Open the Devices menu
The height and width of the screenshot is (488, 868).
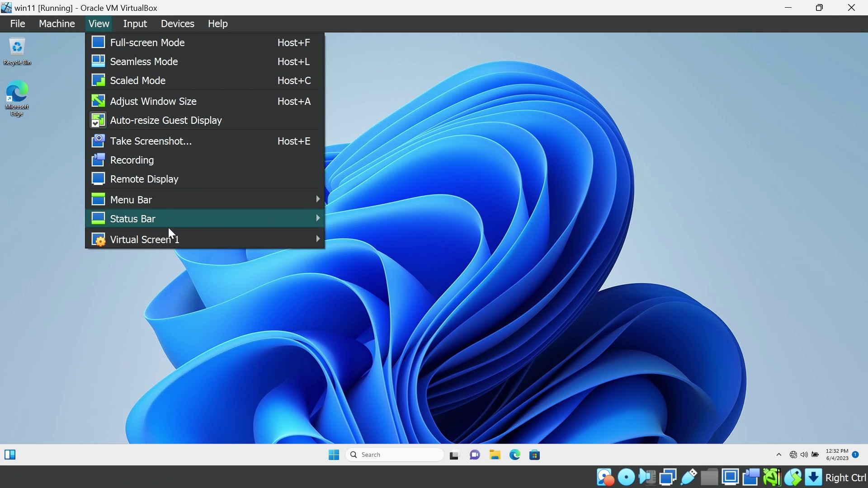click(x=177, y=23)
